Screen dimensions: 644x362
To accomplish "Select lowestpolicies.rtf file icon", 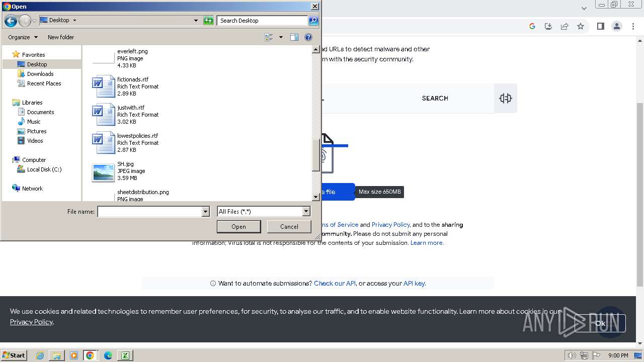I will [x=104, y=143].
